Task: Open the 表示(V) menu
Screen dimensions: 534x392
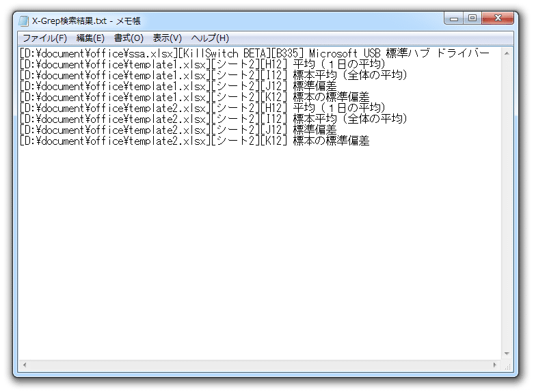Action: (168, 38)
